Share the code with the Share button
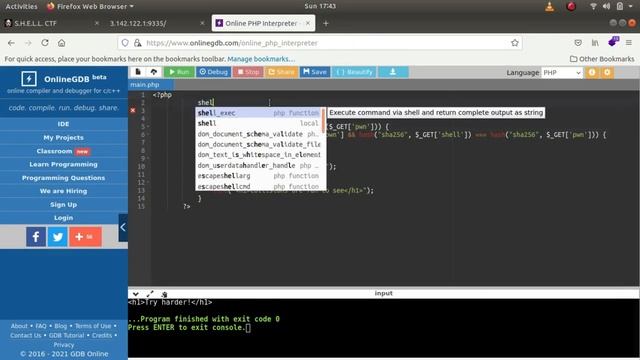Image resolution: width=640 pixels, height=360 pixels. pos(281,72)
